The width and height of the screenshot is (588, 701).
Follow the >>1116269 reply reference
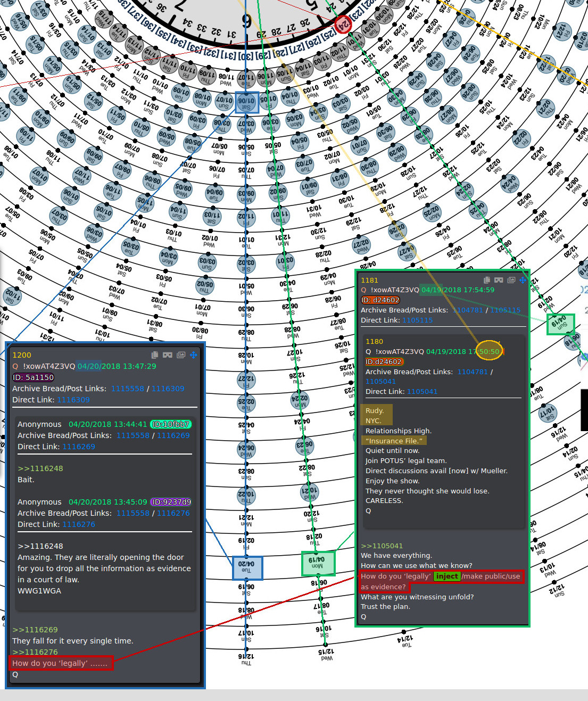click(x=35, y=630)
